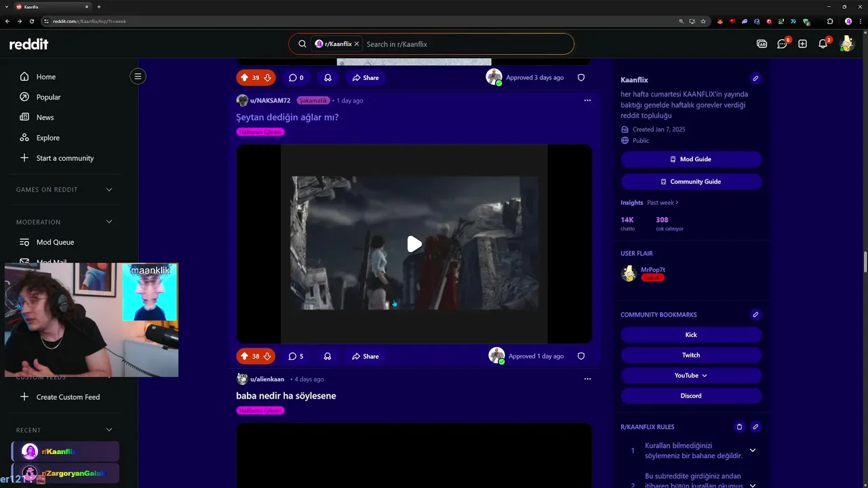868x488 pixels.
Task: Bookmark this page star icon
Action: (x=703, y=21)
